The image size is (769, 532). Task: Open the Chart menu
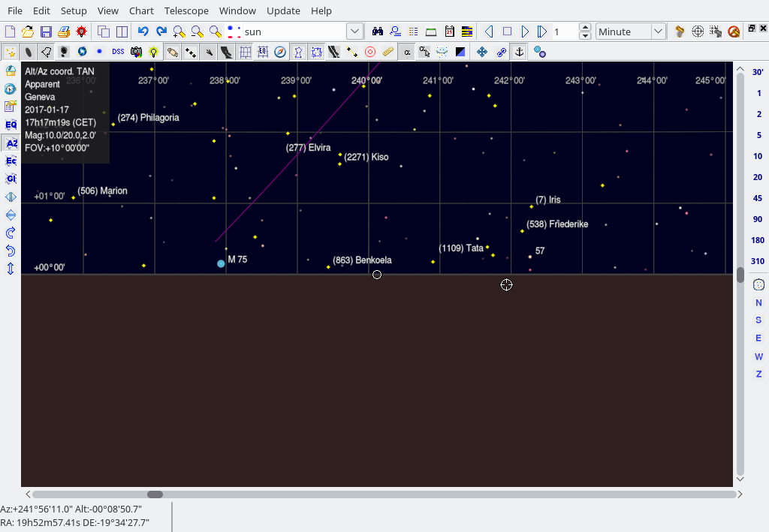click(141, 11)
